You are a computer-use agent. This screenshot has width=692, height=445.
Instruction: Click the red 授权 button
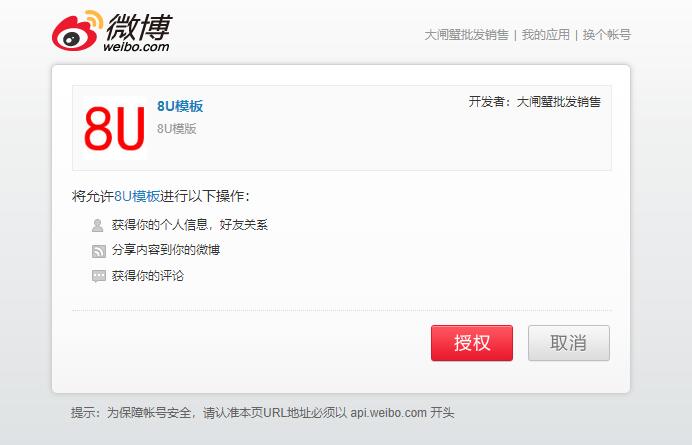click(x=472, y=343)
